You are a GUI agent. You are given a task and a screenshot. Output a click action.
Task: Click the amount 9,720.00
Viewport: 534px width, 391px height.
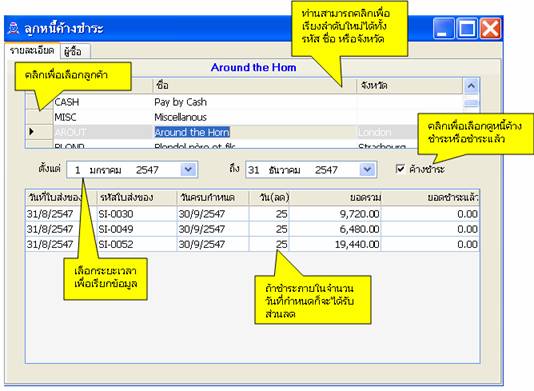click(x=359, y=214)
